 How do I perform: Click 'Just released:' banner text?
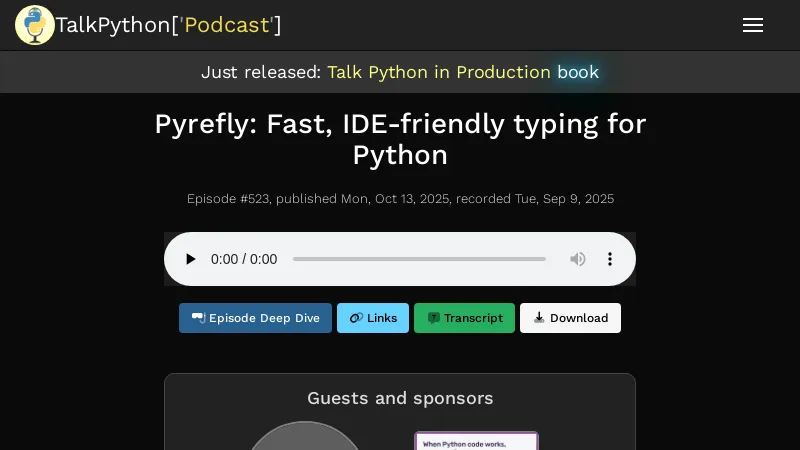[261, 72]
